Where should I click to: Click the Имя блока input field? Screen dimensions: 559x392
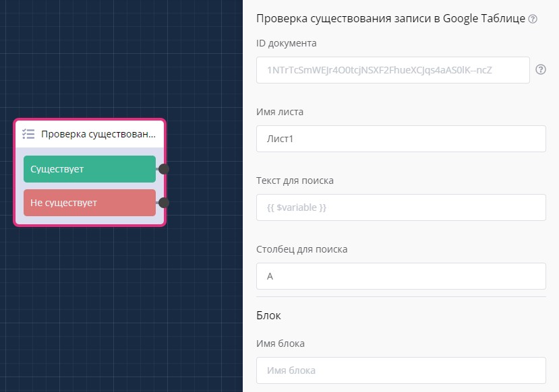point(401,370)
